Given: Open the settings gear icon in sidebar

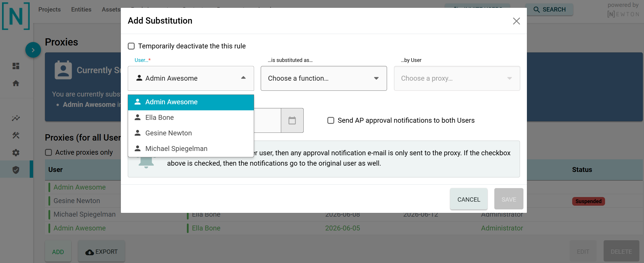Looking at the screenshot, I should (16, 153).
